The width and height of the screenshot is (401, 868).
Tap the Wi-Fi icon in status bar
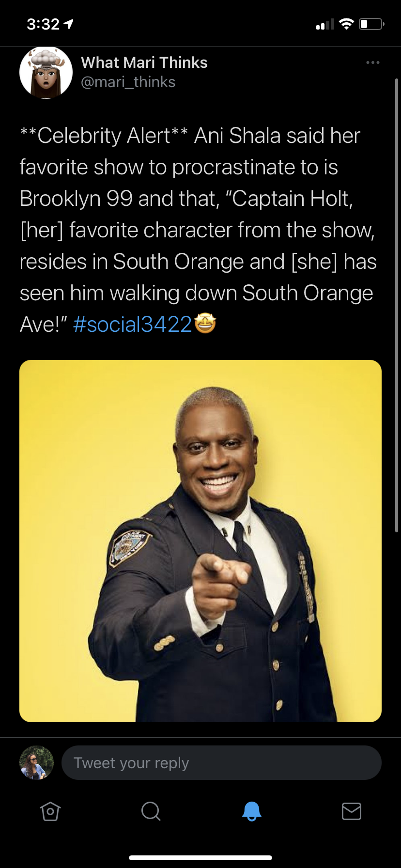coord(346,24)
